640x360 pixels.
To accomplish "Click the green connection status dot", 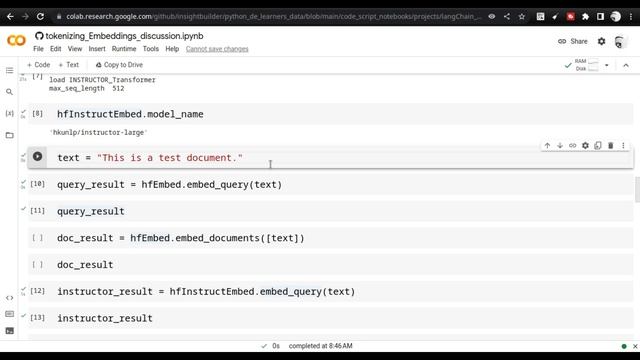I will click(624, 346).
